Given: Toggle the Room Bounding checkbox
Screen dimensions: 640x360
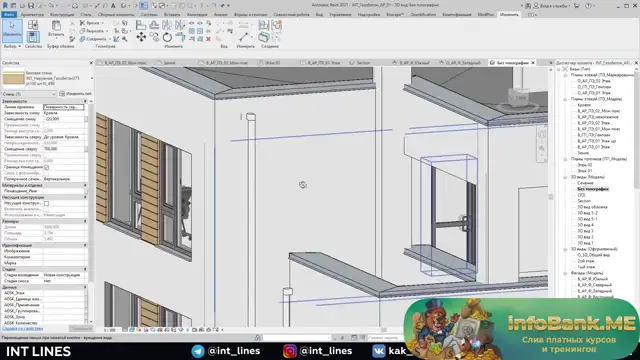Looking at the screenshot, I should point(47,167).
